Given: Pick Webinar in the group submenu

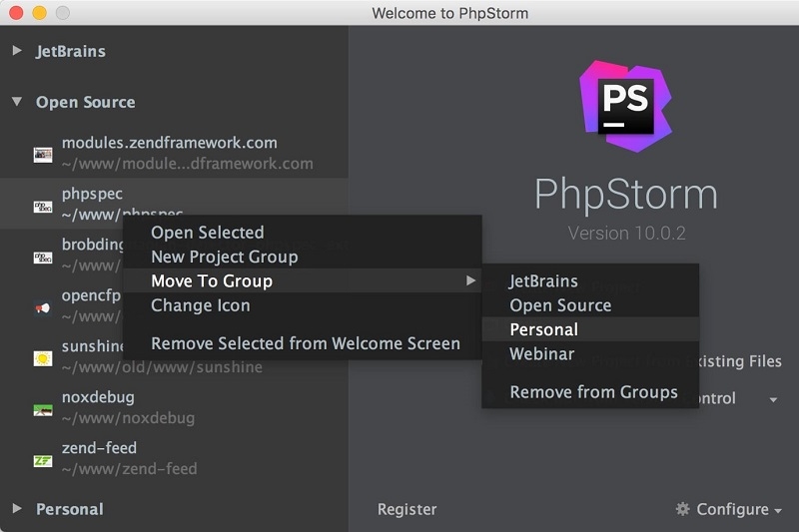Looking at the screenshot, I should point(542,353).
